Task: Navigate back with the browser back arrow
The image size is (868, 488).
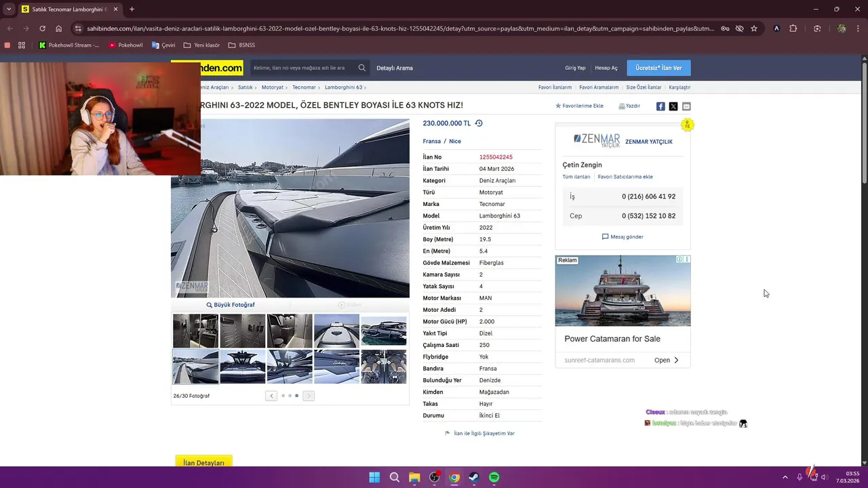Action: click(9, 28)
